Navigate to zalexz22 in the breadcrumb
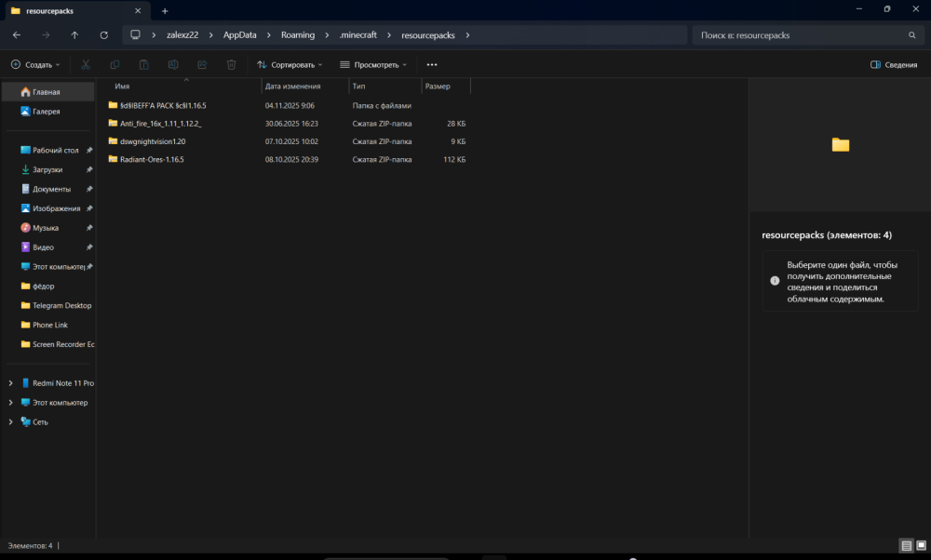The width and height of the screenshot is (931, 560). click(182, 35)
